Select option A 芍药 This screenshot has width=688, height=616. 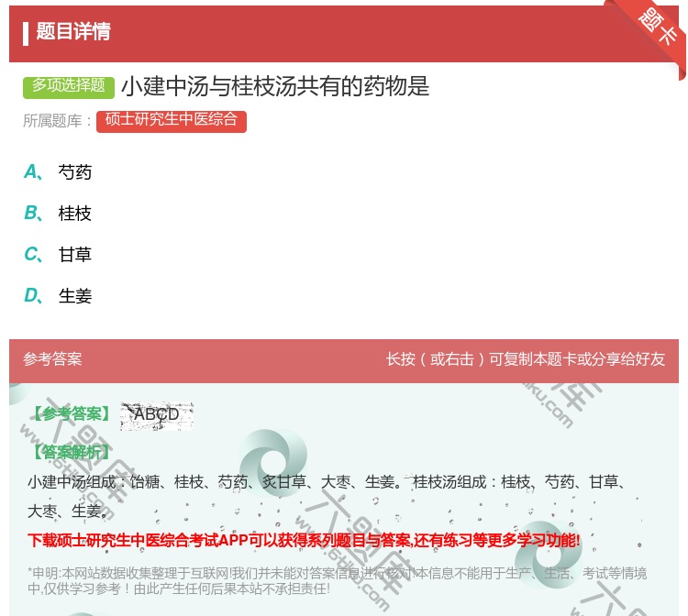tap(75, 172)
